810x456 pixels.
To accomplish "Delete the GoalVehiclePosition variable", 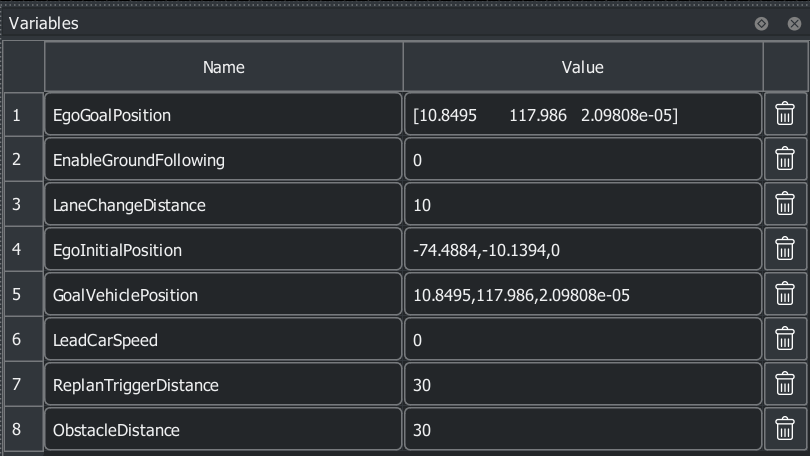I will (785, 295).
